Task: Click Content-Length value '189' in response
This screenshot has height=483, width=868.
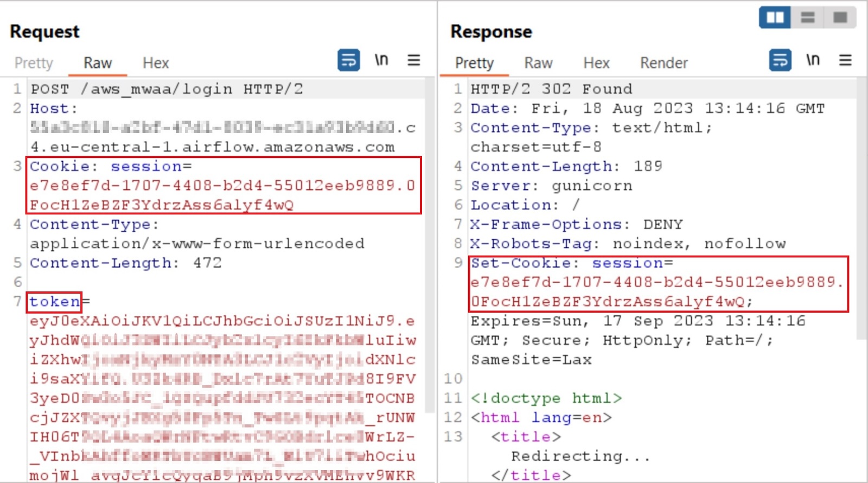Action: click(x=648, y=166)
